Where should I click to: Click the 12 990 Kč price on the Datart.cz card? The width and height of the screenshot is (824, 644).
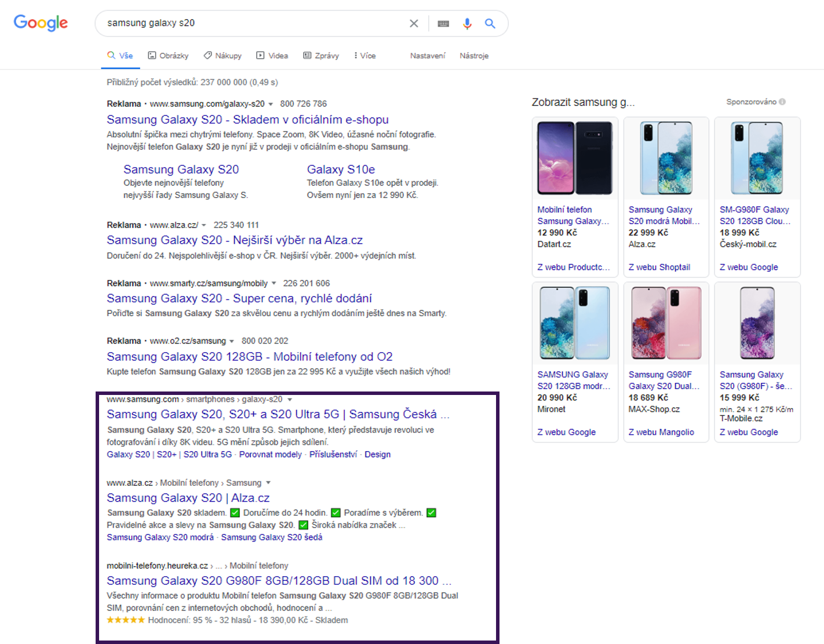click(x=557, y=233)
